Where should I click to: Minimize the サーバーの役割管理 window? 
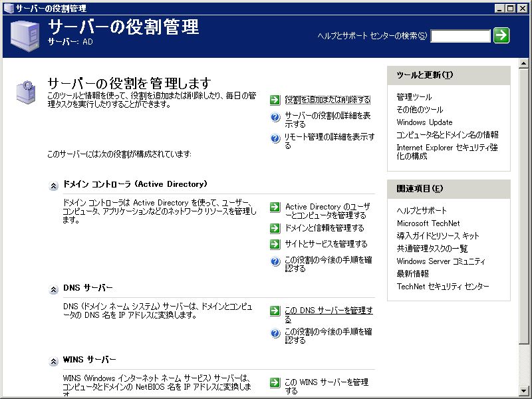pyautogui.click(x=499, y=9)
